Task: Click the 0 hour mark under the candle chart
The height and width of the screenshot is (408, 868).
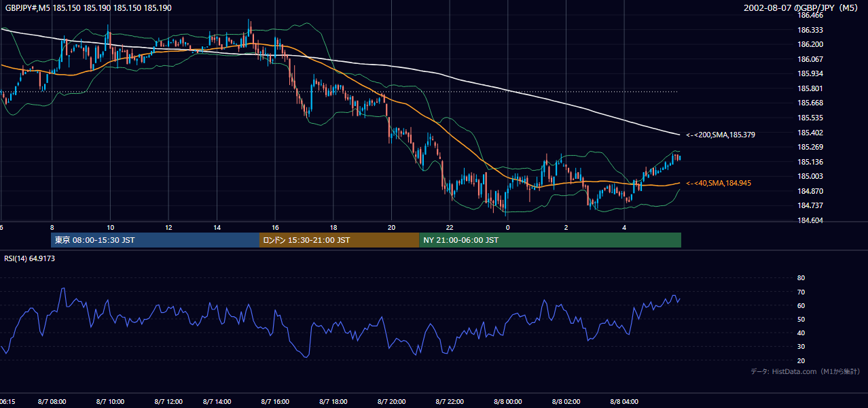Action: click(x=508, y=228)
